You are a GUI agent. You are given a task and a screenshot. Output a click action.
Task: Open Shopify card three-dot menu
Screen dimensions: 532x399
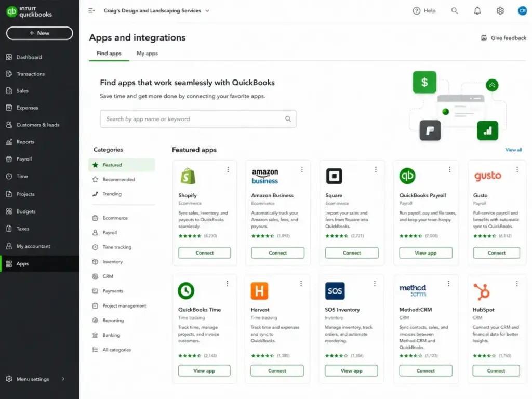tap(228, 169)
